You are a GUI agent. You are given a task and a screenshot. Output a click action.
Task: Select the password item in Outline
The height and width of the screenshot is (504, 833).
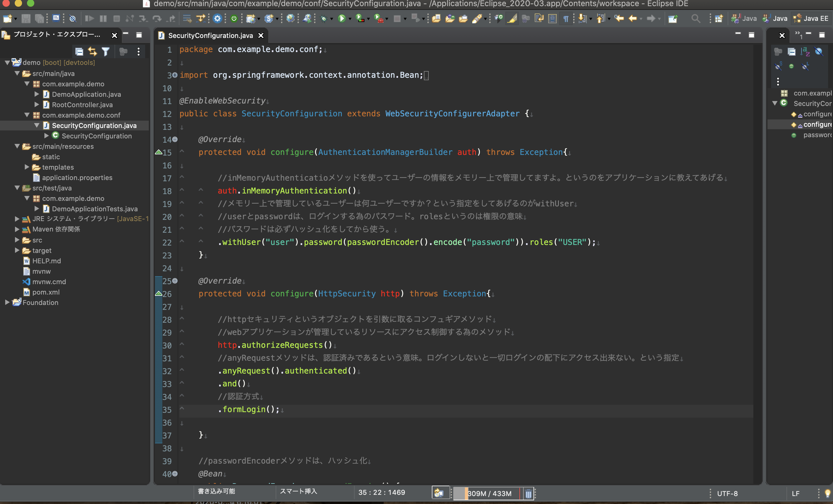click(x=817, y=135)
